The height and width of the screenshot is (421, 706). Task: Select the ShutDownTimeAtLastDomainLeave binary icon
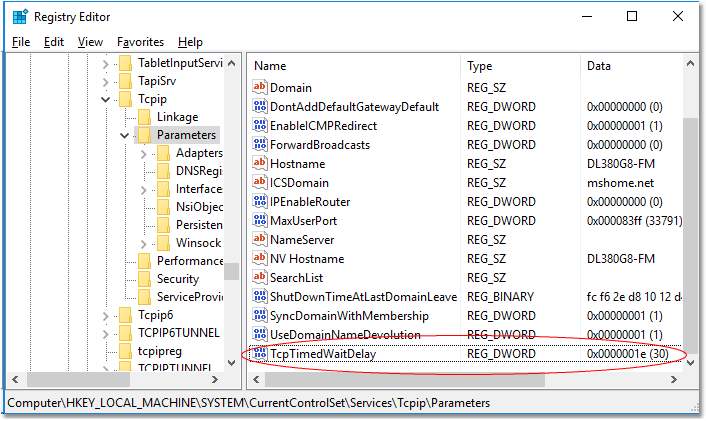click(260, 297)
